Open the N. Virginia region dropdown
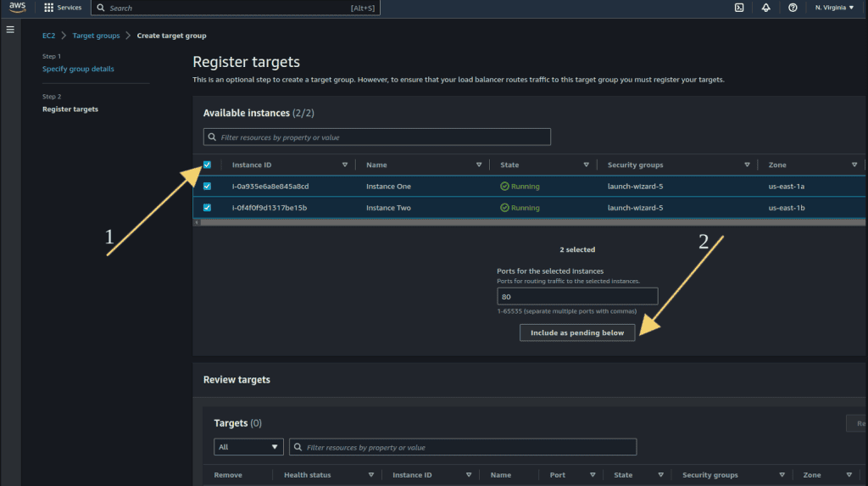 coord(834,8)
